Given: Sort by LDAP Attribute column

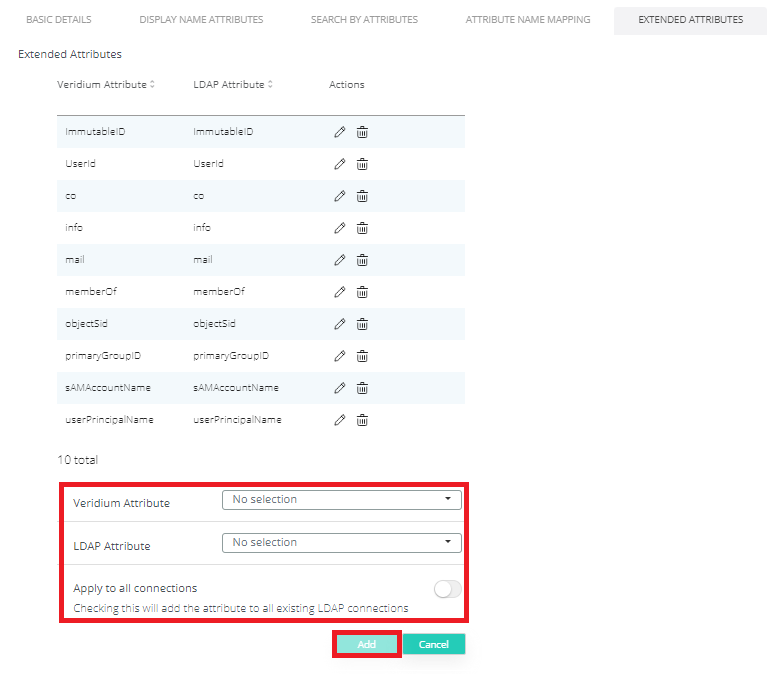Looking at the screenshot, I should pyautogui.click(x=233, y=85).
